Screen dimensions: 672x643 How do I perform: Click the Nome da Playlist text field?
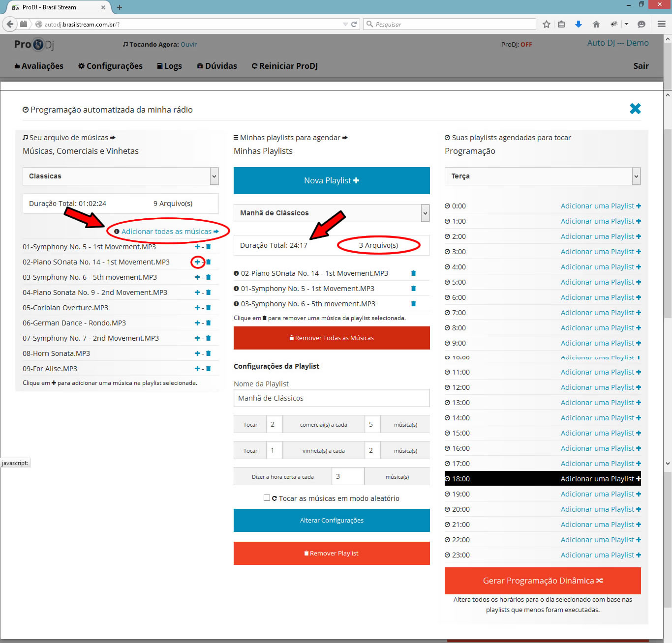coord(332,398)
